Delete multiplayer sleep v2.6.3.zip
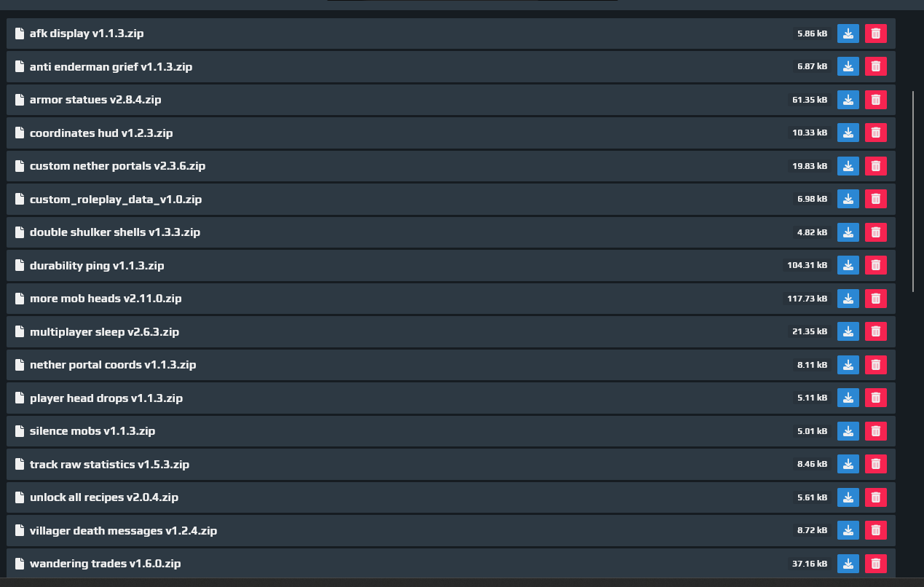 [x=875, y=331]
